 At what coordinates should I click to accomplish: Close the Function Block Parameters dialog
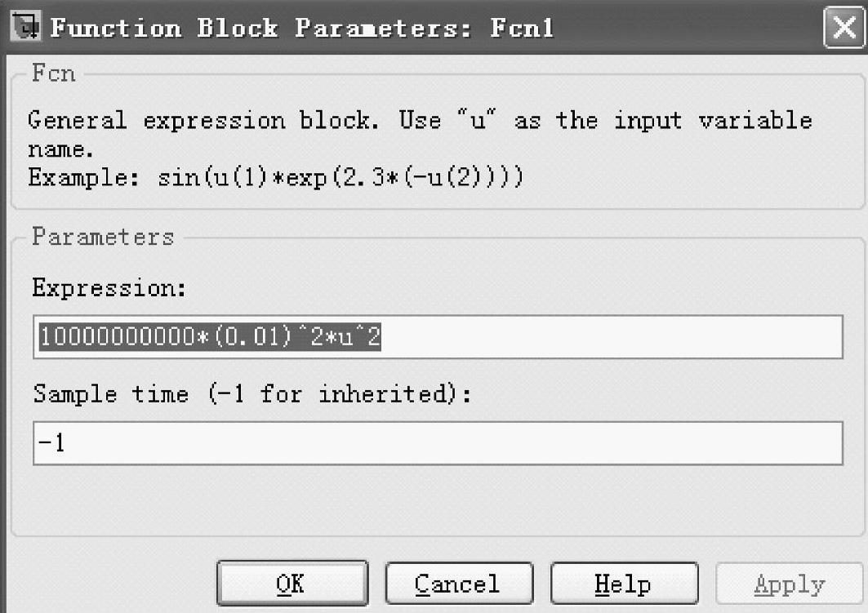844,28
